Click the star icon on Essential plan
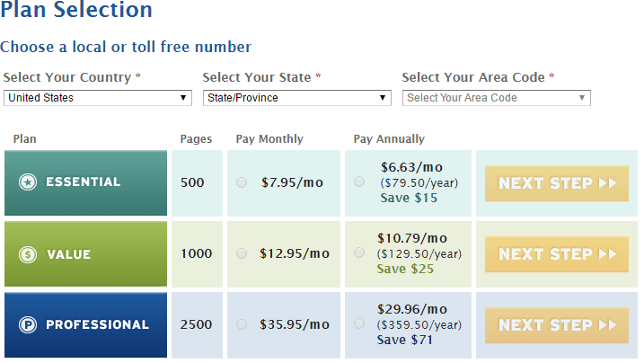 pos(28,181)
